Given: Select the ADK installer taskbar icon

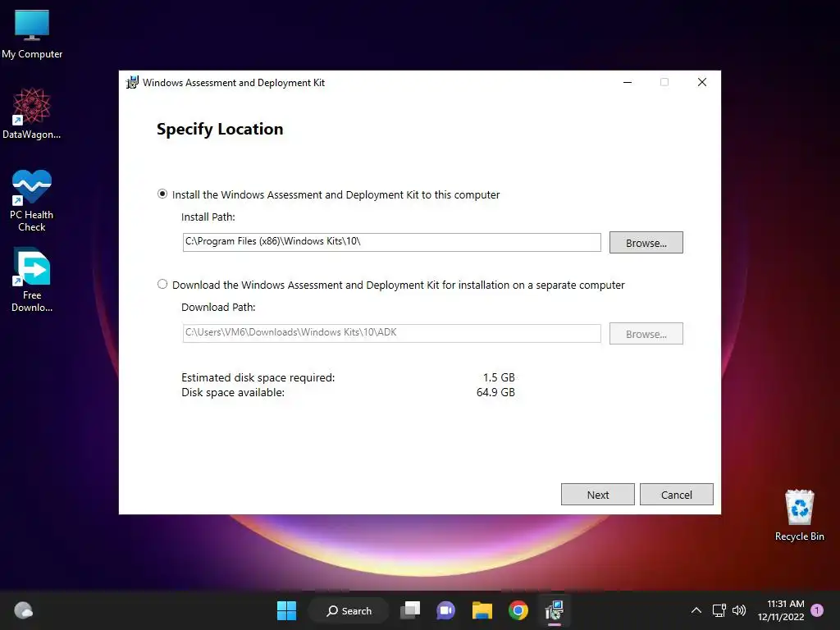Looking at the screenshot, I should click(x=554, y=610).
